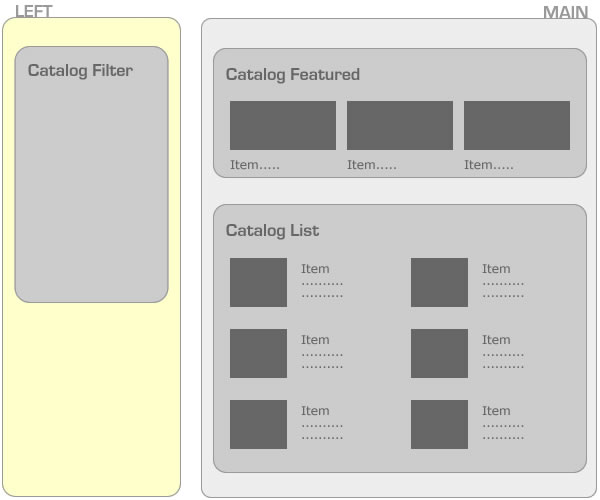Screen dimensions: 600x500
Task: Click the first thumbnail in Catalog Featured
Action: (x=282, y=125)
